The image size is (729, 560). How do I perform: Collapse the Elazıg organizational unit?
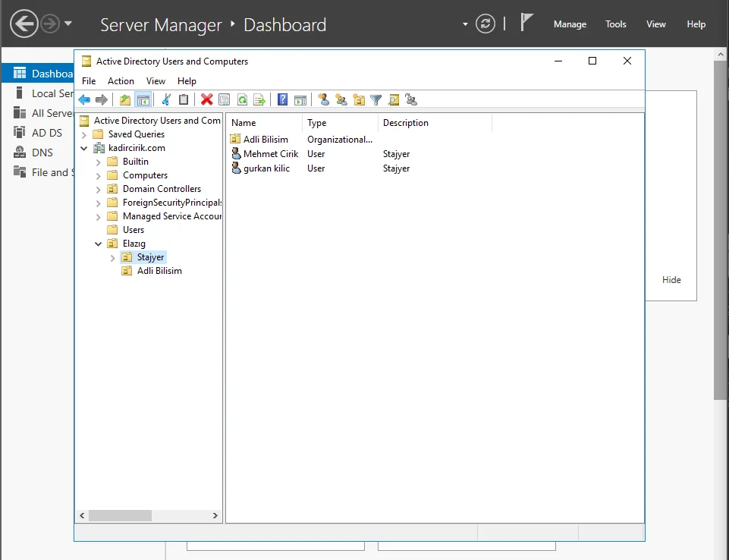tap(98, 244)
